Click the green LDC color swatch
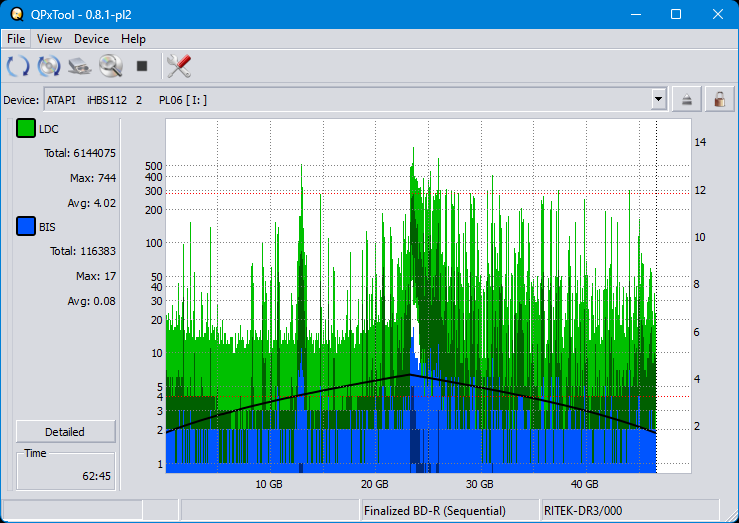Image resolution: width=739 pixels, height=523 pixels. tap(26, 129)
